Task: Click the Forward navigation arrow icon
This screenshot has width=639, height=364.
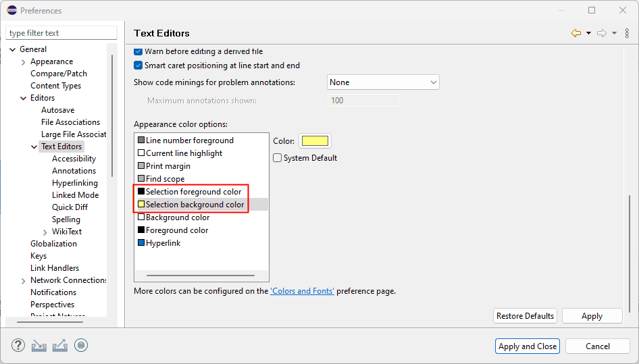Action: tap(602, 33)
